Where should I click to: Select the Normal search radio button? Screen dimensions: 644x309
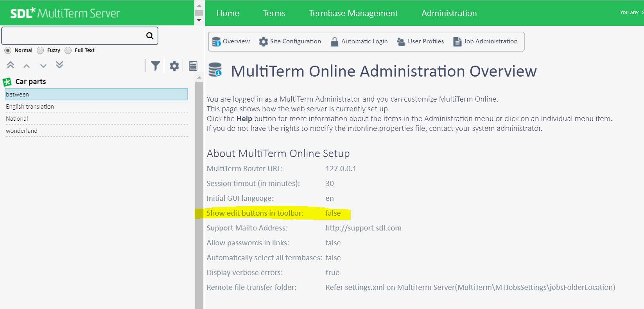(x=8, y=50)
